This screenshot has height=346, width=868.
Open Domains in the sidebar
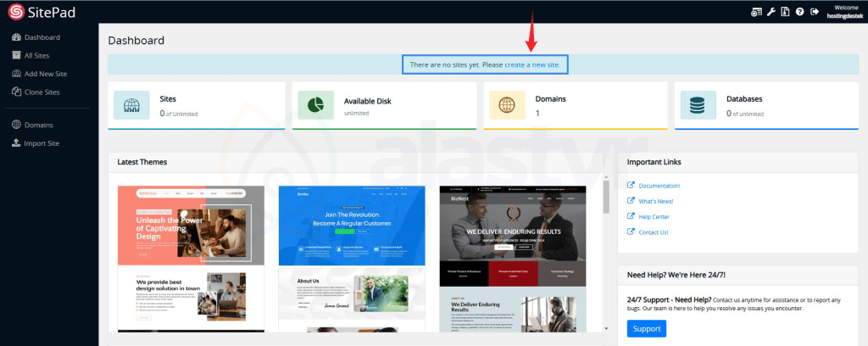pos(39,126)
